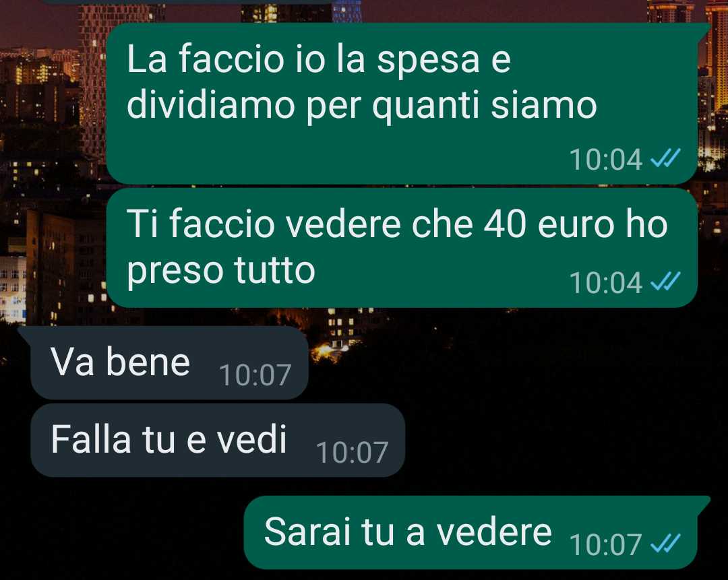The width and height of the screenshot is (728, 580).
Task: Select the received 'Falla tu e vedi' bubble
Action: 218,441
